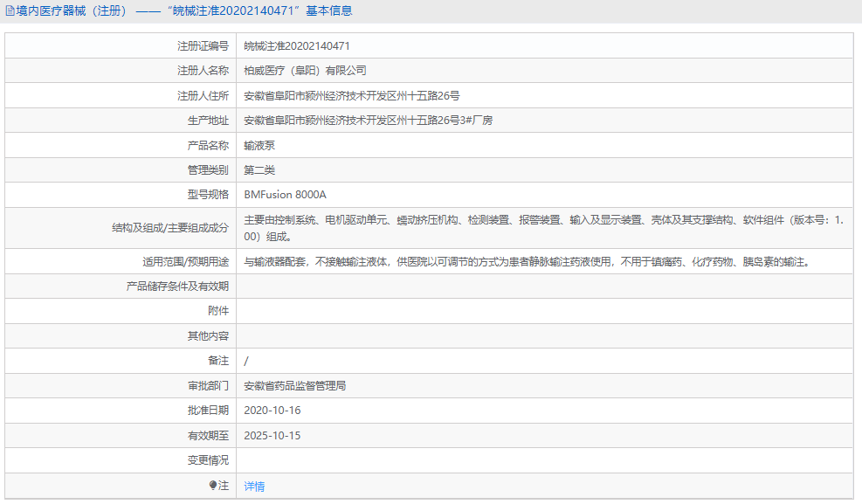Select the 备注 value slash symbol
The image size is (862, 504).
point(245,360)
